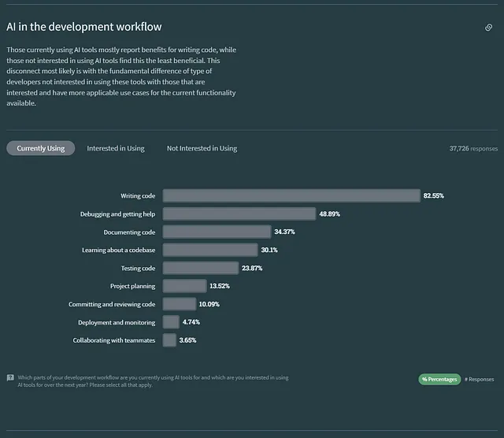Click the Deployment and monitoring bar
Screen dimensions: 504x438
pyautogui.click(x=171, y=322)
